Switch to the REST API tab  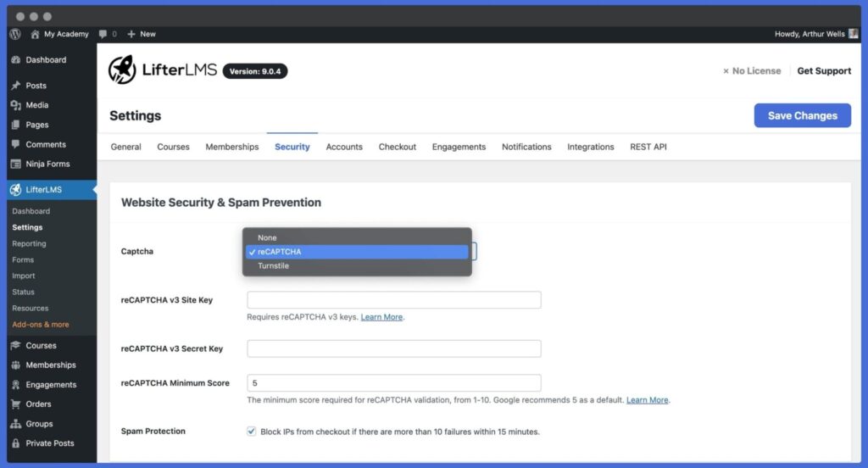click(648, 147)
